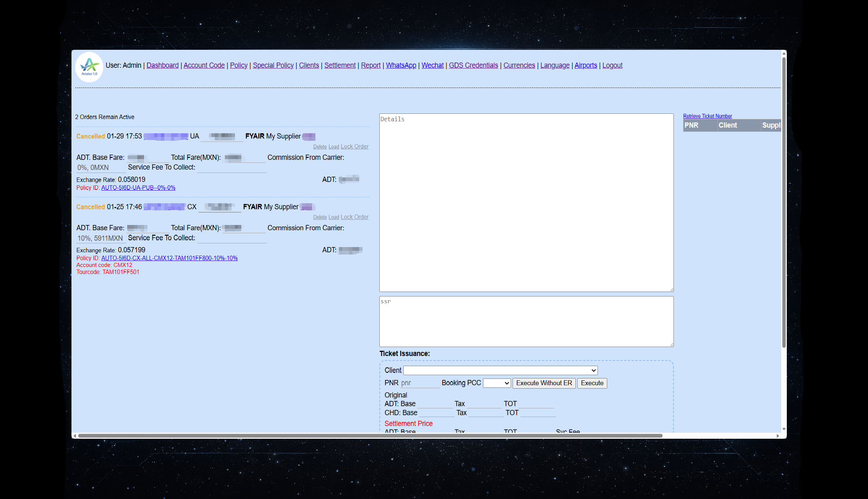Viewport: 868px width, 499px height.
Task: Open the Client selection dropdown
Action: 500,370
